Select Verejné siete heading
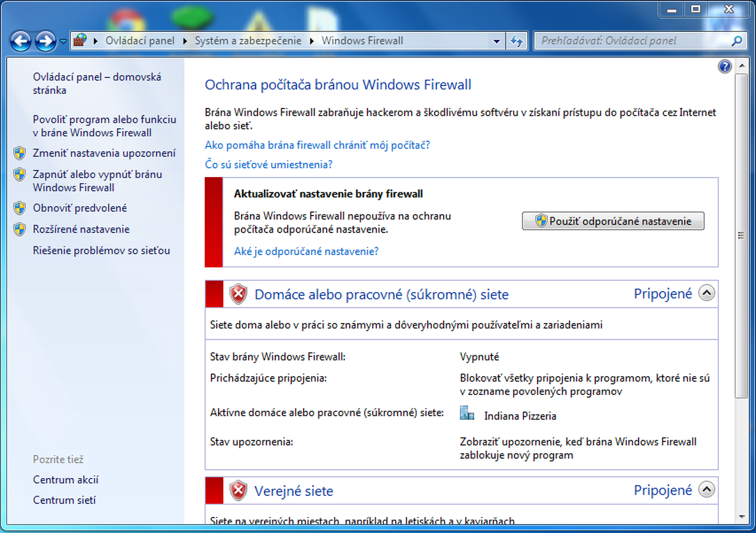Screen dimensions: 756x533 (x=294, y=491)
